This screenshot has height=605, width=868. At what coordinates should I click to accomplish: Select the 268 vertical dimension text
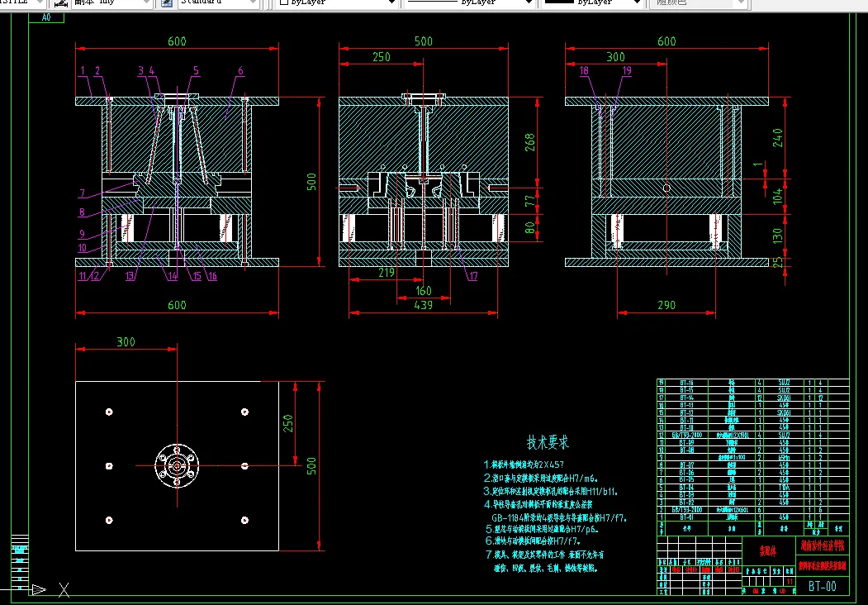coord(530,144)
